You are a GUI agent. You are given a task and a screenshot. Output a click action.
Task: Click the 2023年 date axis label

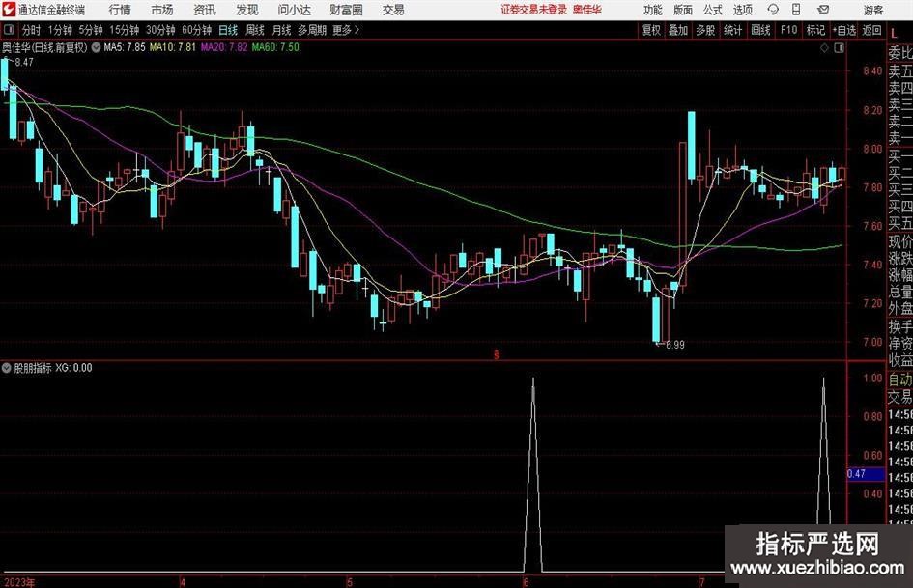coord(19,582)
